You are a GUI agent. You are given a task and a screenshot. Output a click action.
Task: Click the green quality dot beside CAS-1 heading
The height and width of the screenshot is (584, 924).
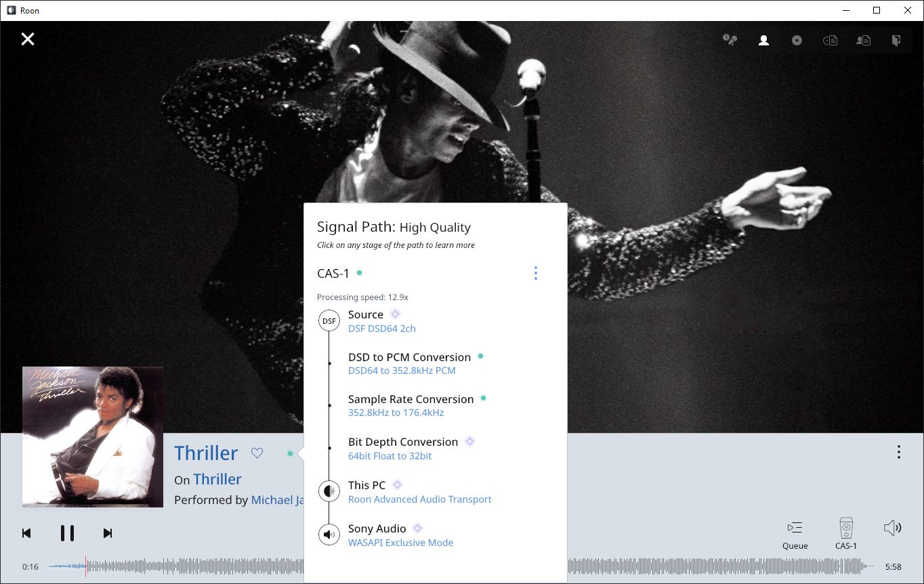coord(359,273)
